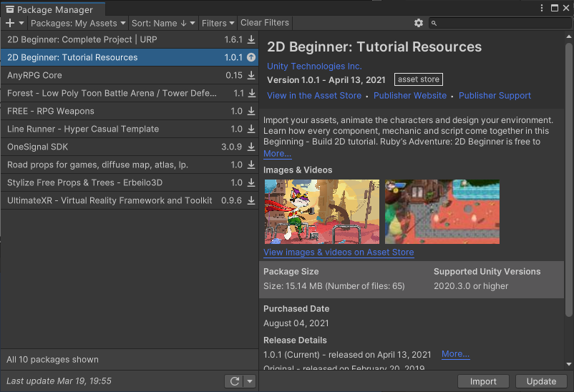Click the scrollbar up arrow in details panel
This screenshot has height=392, width=574.
pyautogui.click(x=568, y=36)
